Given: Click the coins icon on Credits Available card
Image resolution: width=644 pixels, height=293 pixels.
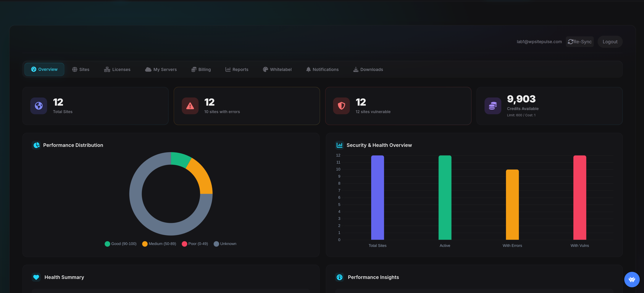Looking at the screenshot, I should (x=493, y=106).
